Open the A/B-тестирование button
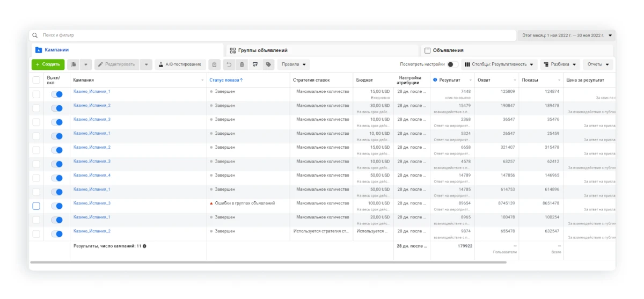The image size is (644, 299). tap(180, 64)
